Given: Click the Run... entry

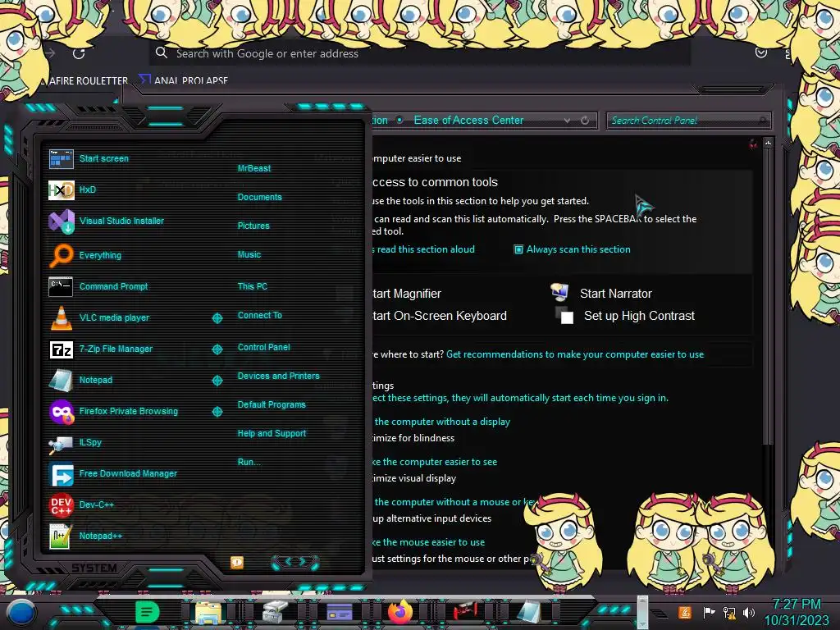Looking at the screenshot, I should (x=249, y=462).
